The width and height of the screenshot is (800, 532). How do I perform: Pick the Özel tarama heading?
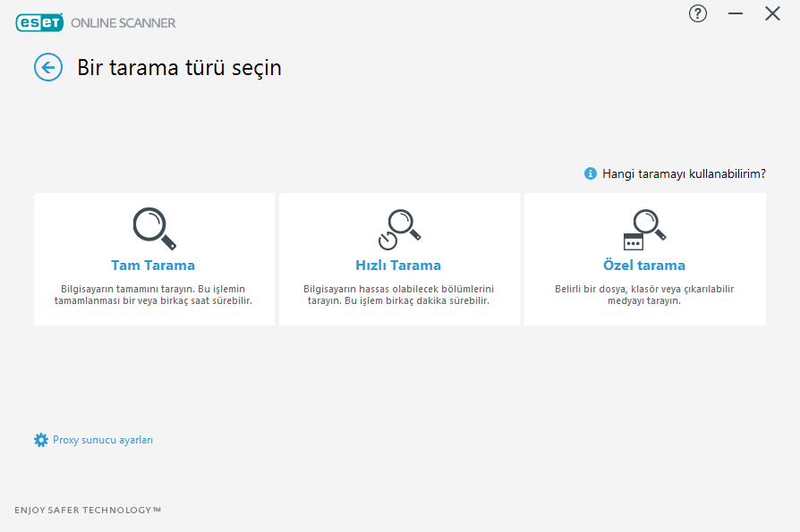click(644, 266)
